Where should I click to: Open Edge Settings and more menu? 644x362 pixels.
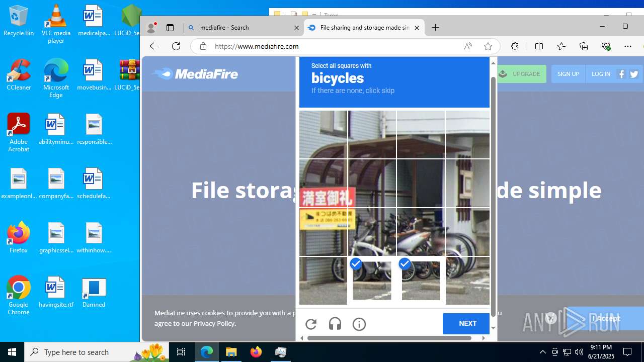tap(628, 46)
